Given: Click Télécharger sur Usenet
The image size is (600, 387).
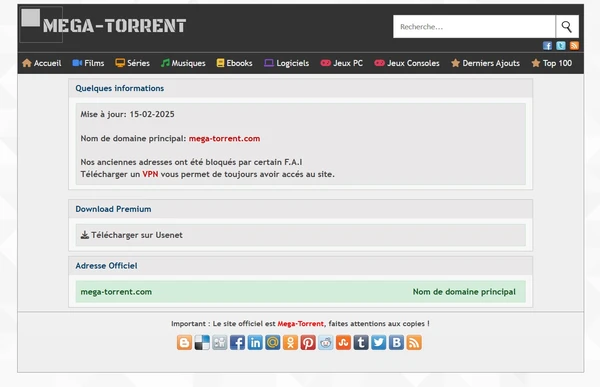Looking at the screenshot, I should [x=132, y=235].
